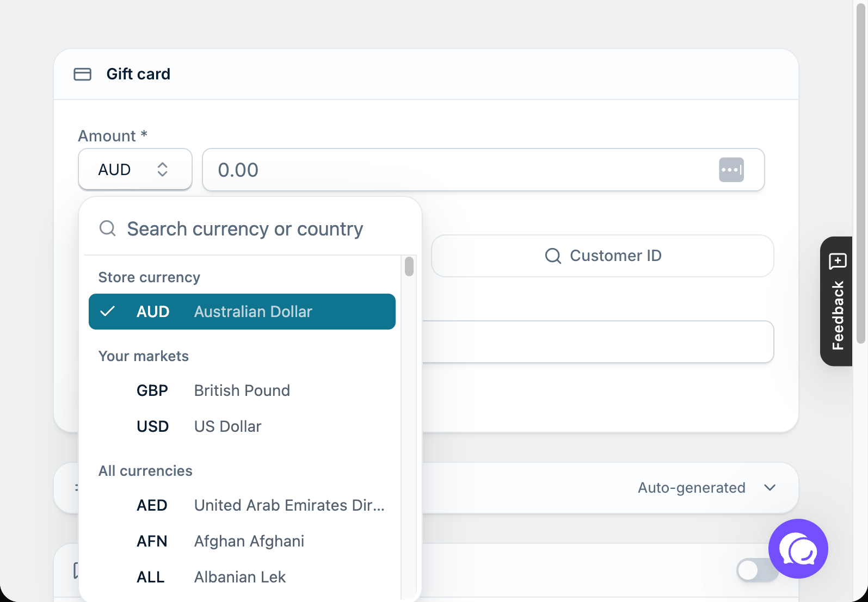The image size is (868, 602).
Task: Click the Amount field label
Action: pyautogui.click(x=113, y=136)
